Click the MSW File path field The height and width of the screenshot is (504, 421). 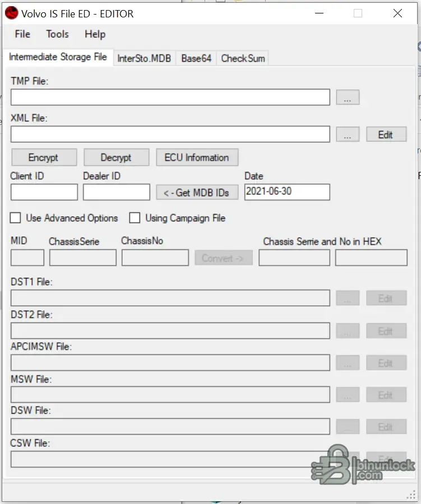tap(170, 395)
